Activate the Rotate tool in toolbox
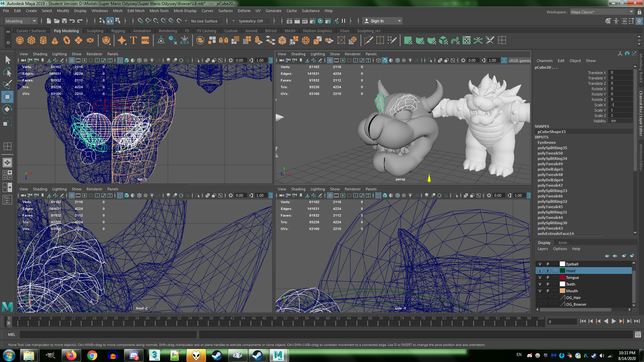644x362 pixels. (x=7, y=109)
